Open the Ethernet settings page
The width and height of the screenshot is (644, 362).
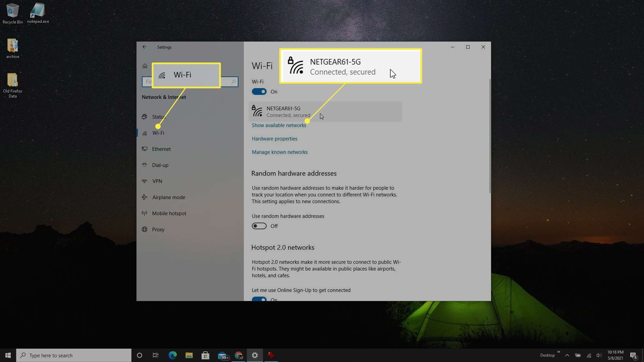(x=190, y=149)
